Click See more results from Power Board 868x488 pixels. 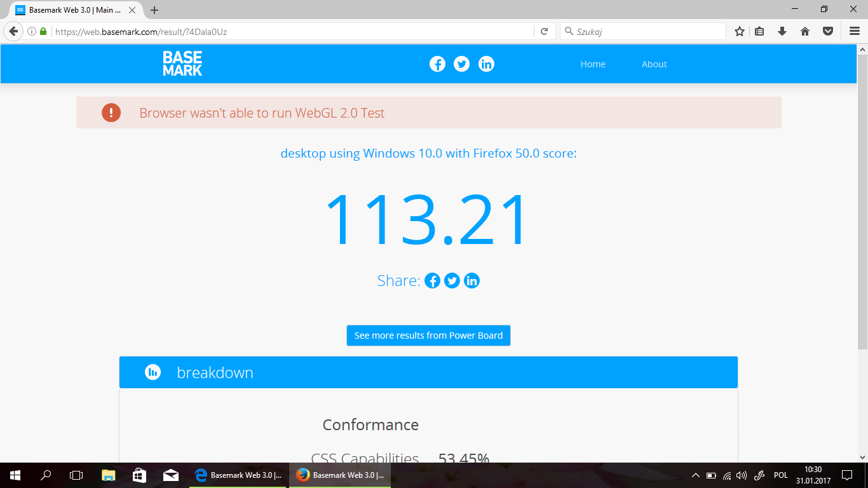(428, 335)
